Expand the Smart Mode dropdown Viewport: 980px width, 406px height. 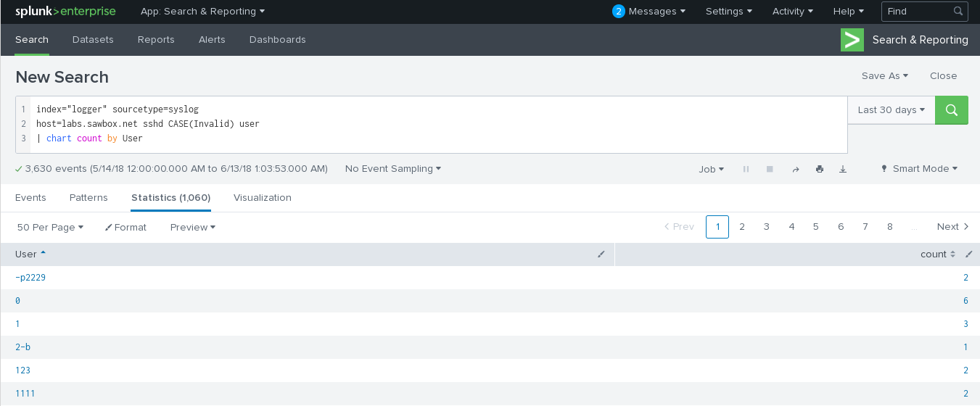[x=919, y=169]
